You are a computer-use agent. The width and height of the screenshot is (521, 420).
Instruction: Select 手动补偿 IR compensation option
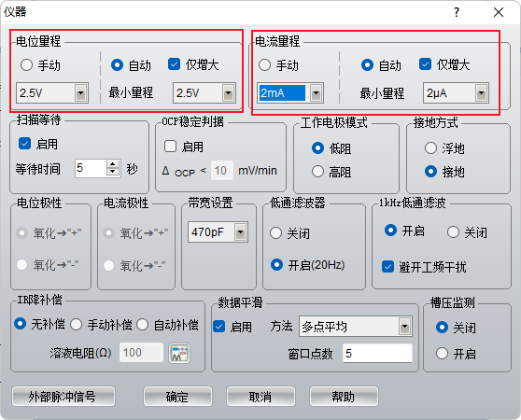coord(76,325)
